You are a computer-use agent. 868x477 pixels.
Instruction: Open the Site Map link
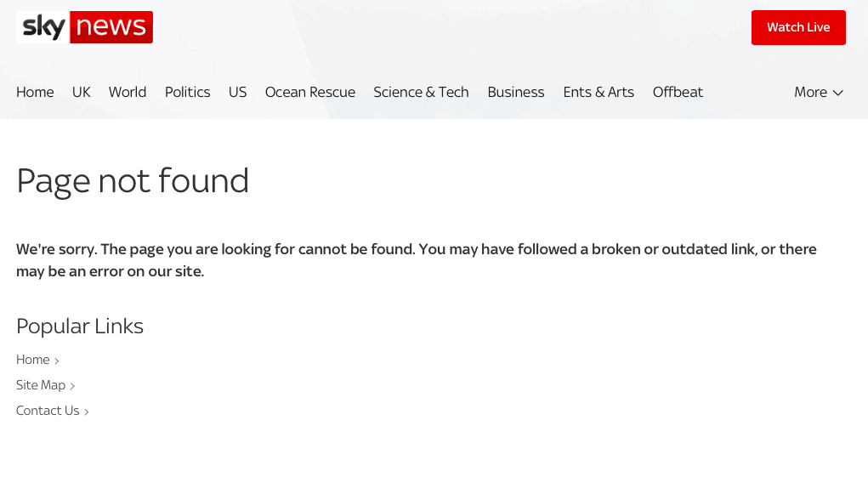point(41,385)
